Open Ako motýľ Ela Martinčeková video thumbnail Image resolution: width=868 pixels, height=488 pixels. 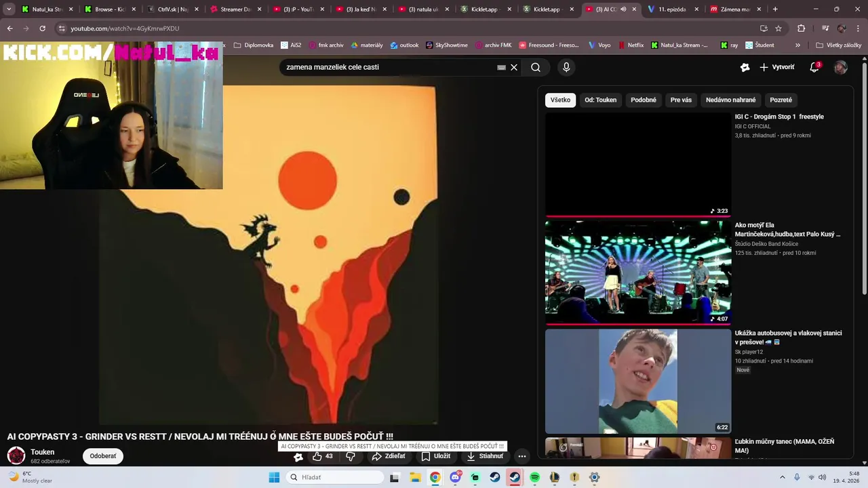[x=638, y=272]
